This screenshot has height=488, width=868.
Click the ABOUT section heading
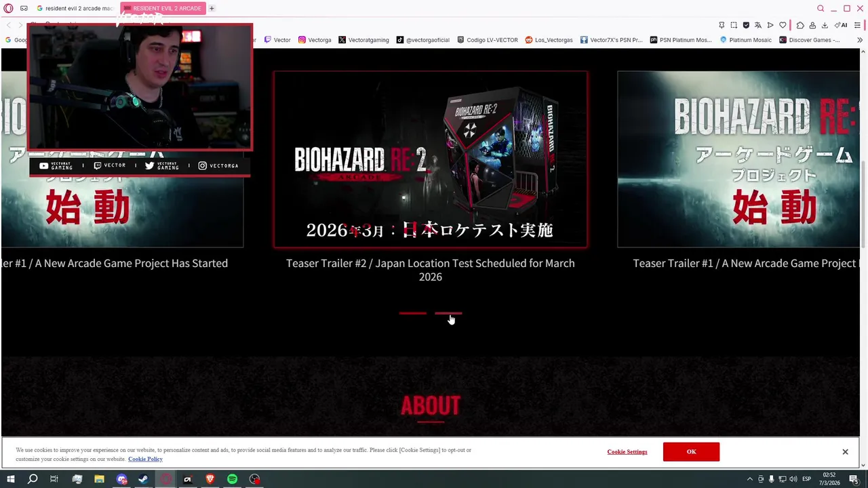(x=431, y=405)
